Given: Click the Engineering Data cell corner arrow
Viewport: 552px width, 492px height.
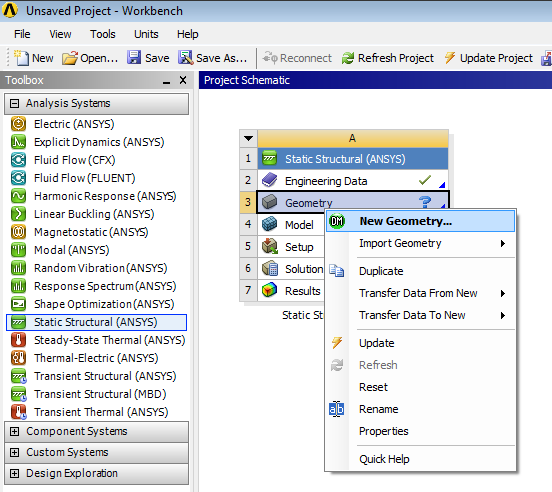Looking at the screenshot, I should click(442, 185).
